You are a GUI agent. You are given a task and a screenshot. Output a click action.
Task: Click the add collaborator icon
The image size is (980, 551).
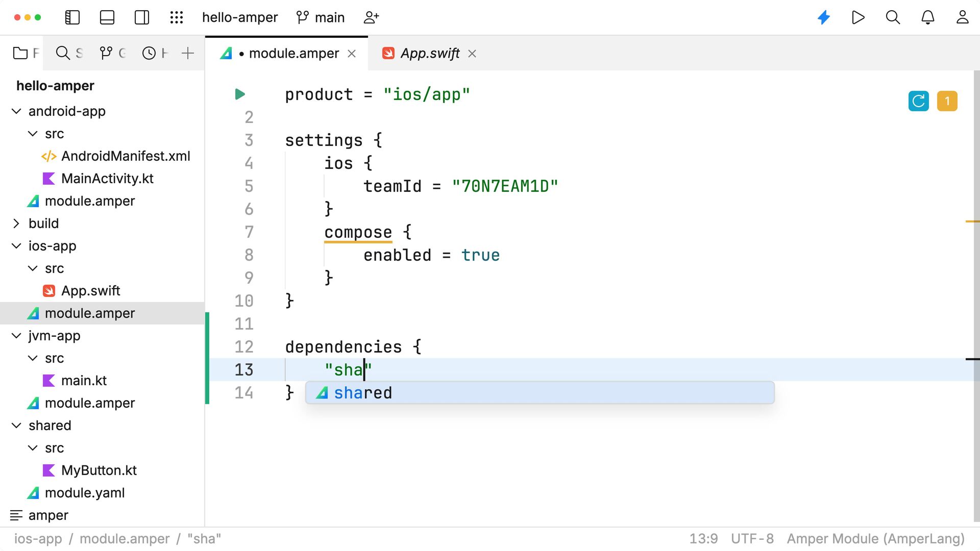(371, 17)
